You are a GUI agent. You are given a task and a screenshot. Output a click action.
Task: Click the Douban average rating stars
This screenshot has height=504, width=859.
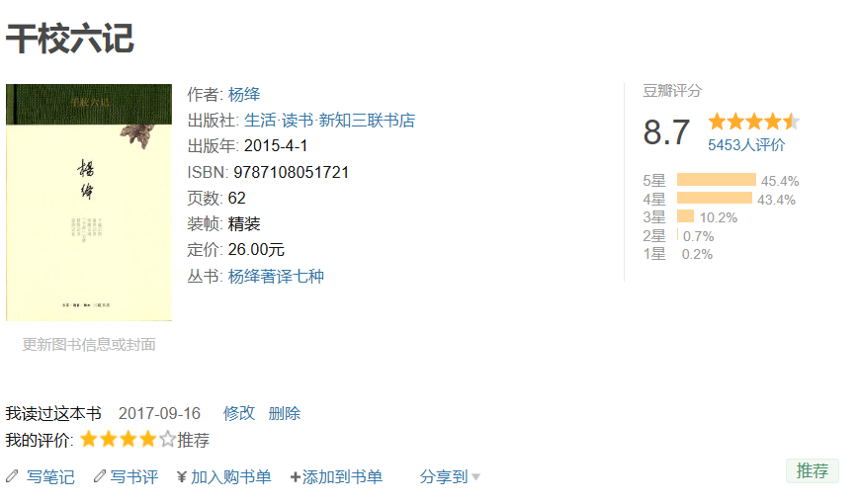click(x=753, y=122)
